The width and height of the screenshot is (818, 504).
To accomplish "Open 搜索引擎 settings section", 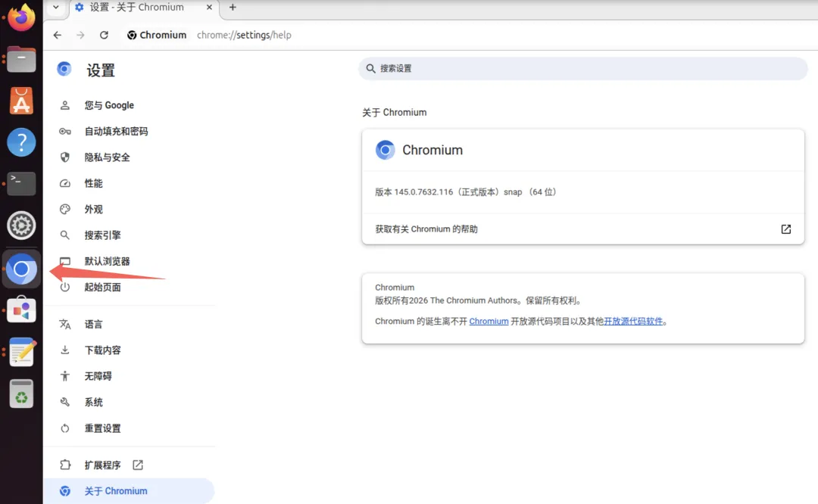I will point(130,235).
